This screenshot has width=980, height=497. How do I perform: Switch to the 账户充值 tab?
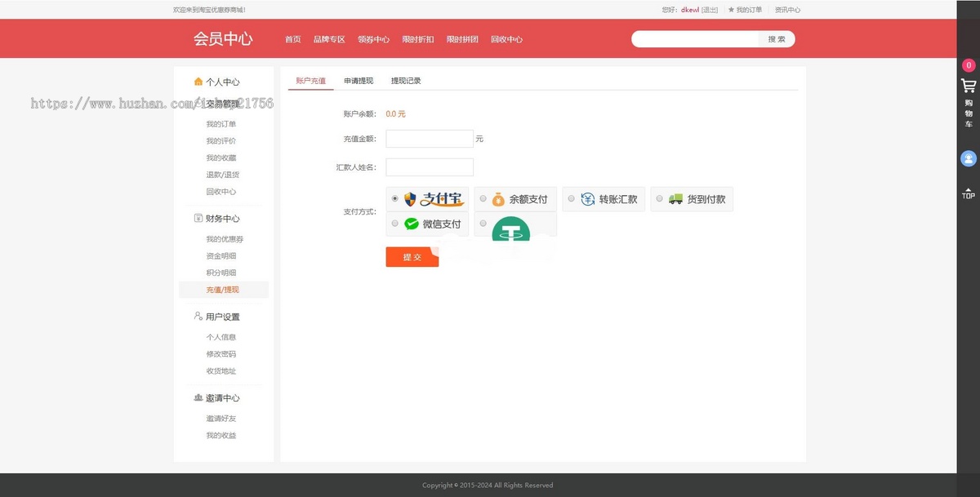click(x=310, y=81)
